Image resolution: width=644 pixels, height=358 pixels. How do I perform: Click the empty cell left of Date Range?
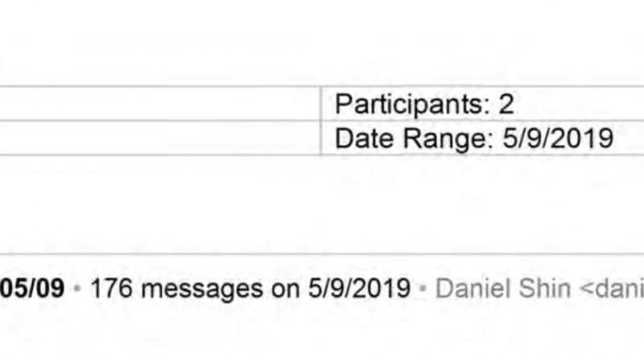[159, 138]
